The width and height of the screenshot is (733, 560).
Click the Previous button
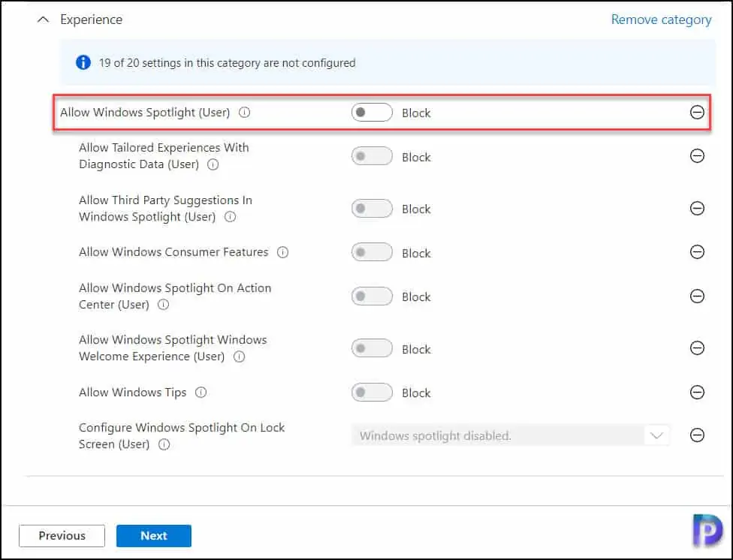click(x=62, y=536)
